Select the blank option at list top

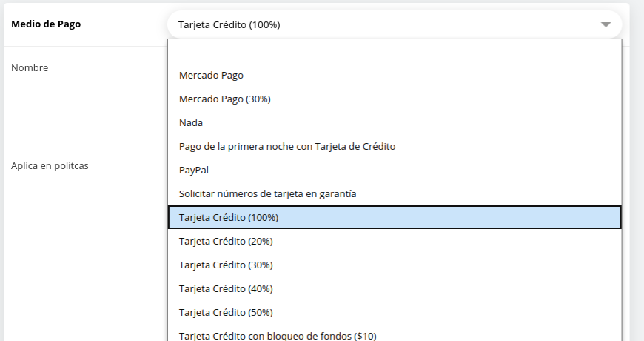pos(394,53)
